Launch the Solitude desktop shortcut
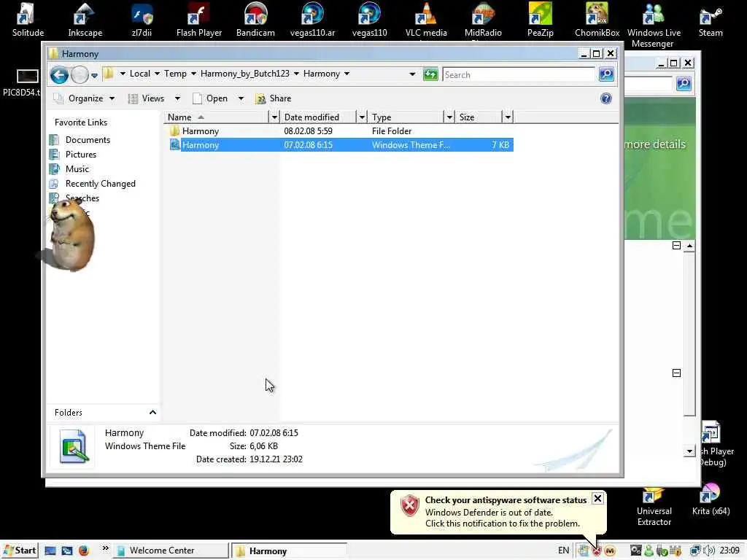The height and width of the screenshot is (560, 747). (x=28, y=20)
